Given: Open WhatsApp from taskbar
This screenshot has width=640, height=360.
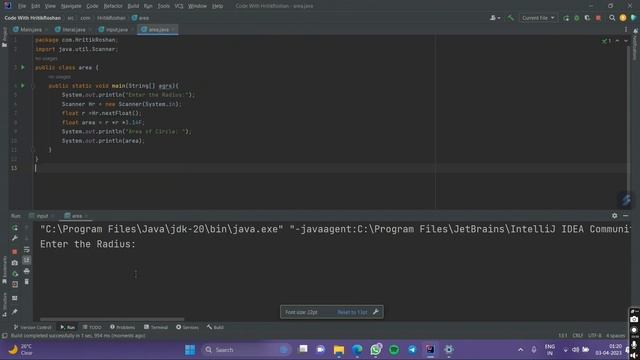Looking at the screenshot, I should pos(376,350).
